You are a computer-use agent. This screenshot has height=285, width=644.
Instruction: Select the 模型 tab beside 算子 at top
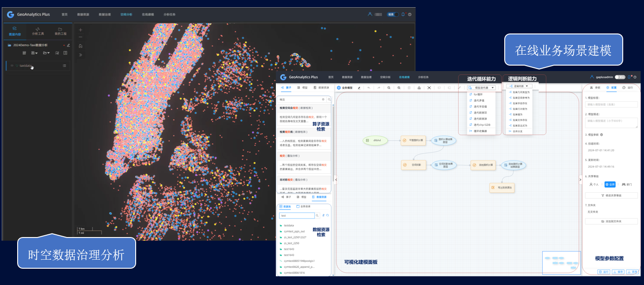[x=303, y=87]
